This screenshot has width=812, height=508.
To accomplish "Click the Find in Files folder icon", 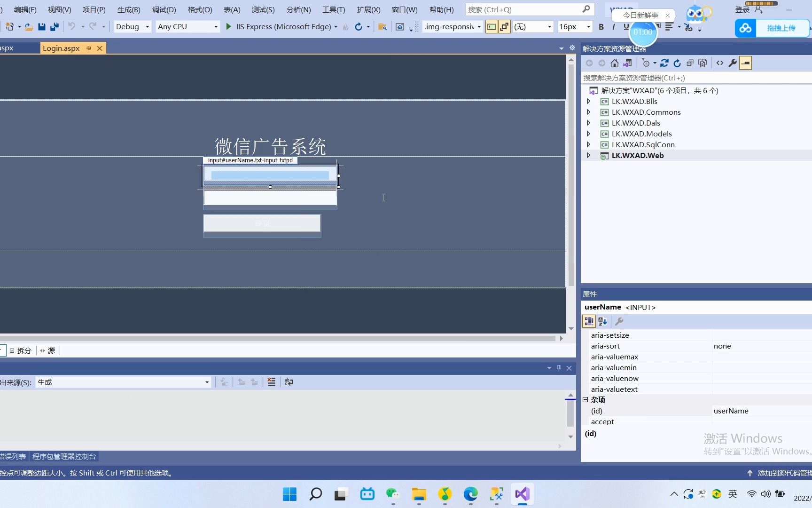I will (383, 27).
